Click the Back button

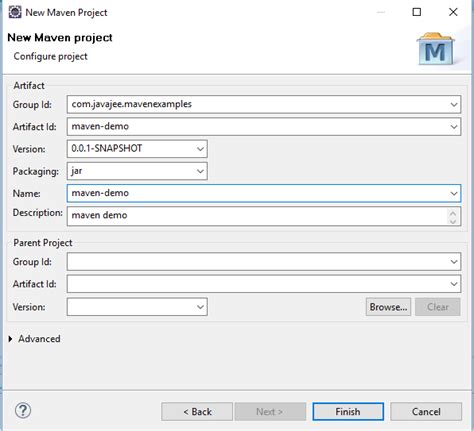click(x=197, y=412)
